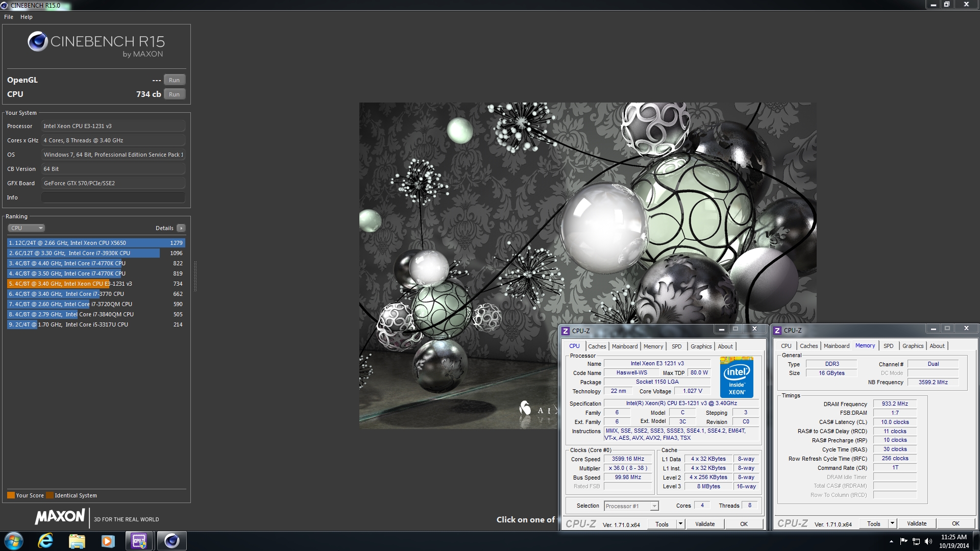The image size is (980, 551).
Task: Click the Your Score orange legend swatch
Action: 11,495
